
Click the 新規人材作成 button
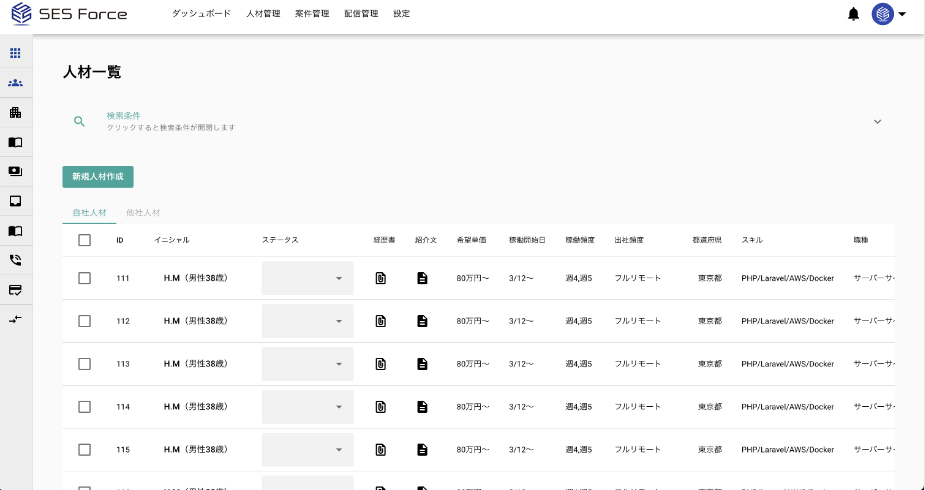[98, 177]
